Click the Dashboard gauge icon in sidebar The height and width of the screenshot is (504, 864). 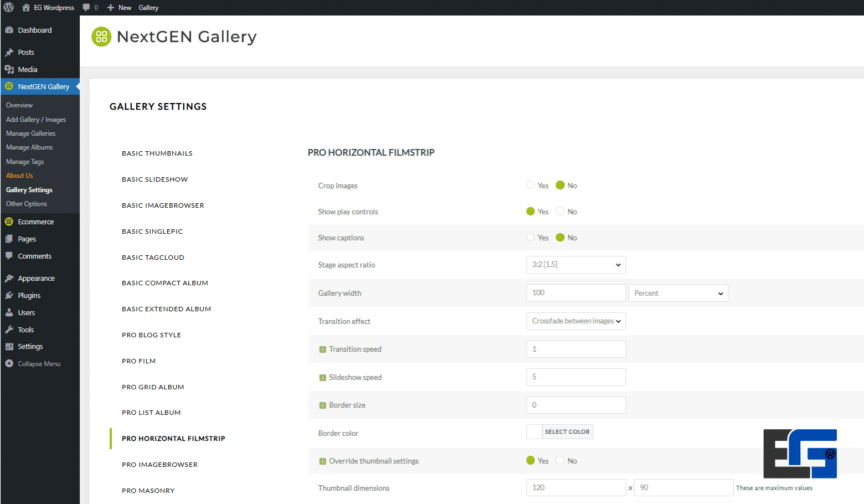click(x=9, y=30)
